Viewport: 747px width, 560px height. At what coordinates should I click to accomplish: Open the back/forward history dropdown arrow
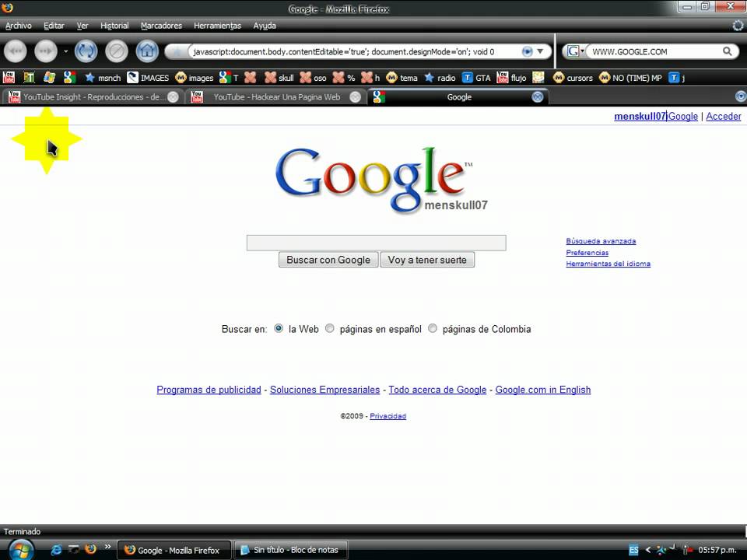click(65, 51)
